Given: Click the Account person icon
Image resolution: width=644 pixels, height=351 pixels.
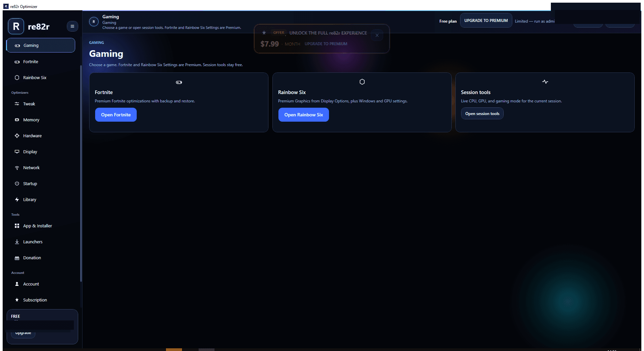Looking at the screenshot, I should tap(17, 284).
